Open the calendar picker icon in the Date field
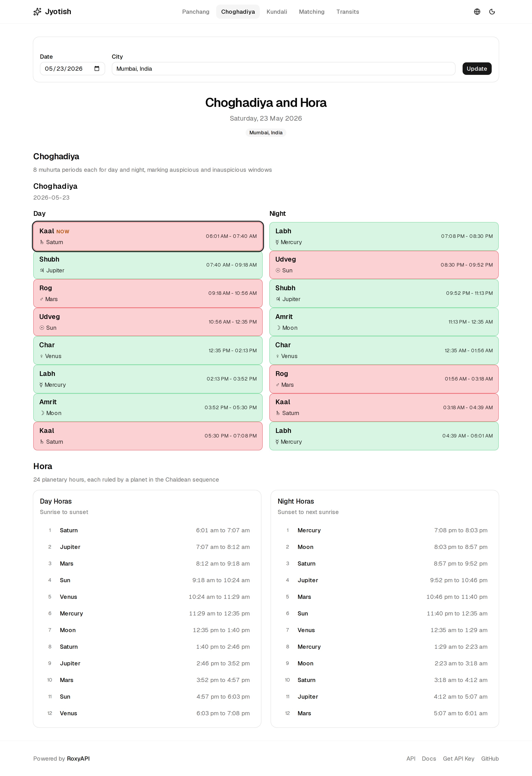 [x=97, y=68]
